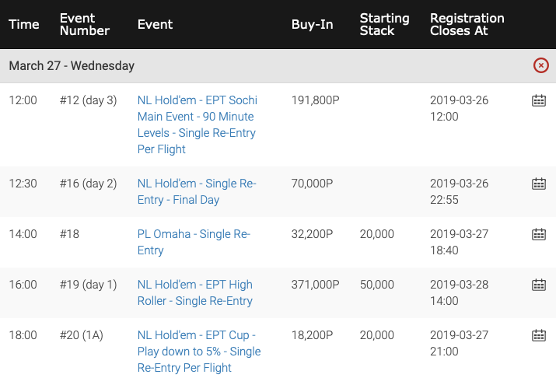Click the Starting Stack column header
This screenshot has width=556, height=392.
384,24
